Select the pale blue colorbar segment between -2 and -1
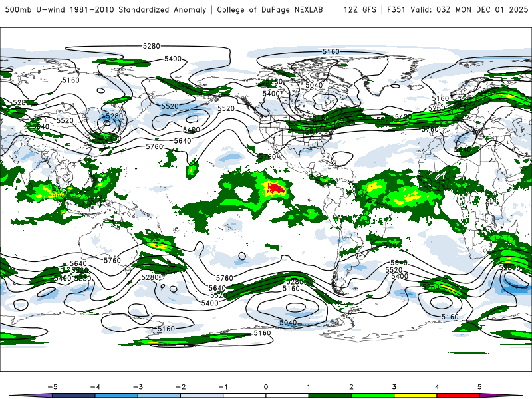The height and width of the screenshot is (399, 532). pyautogui.click(x=202, y=396)
